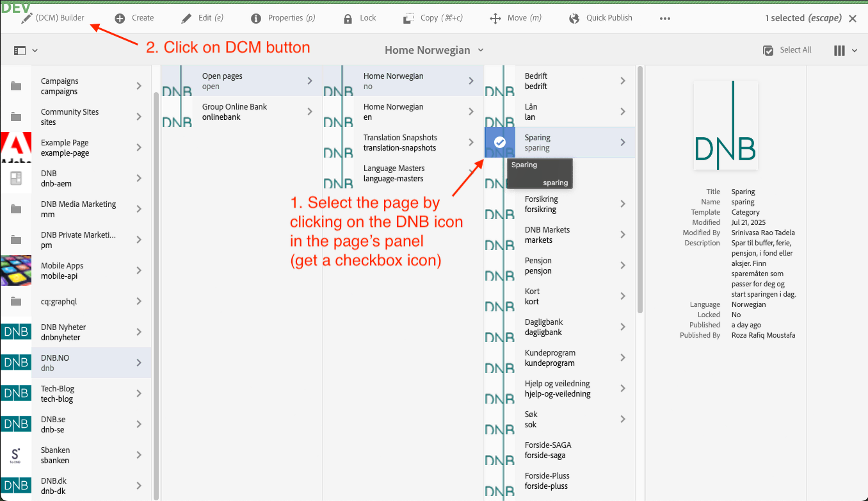Click the Create plus icon
Viewport: 868px width, 501px height.
point(120,19)
